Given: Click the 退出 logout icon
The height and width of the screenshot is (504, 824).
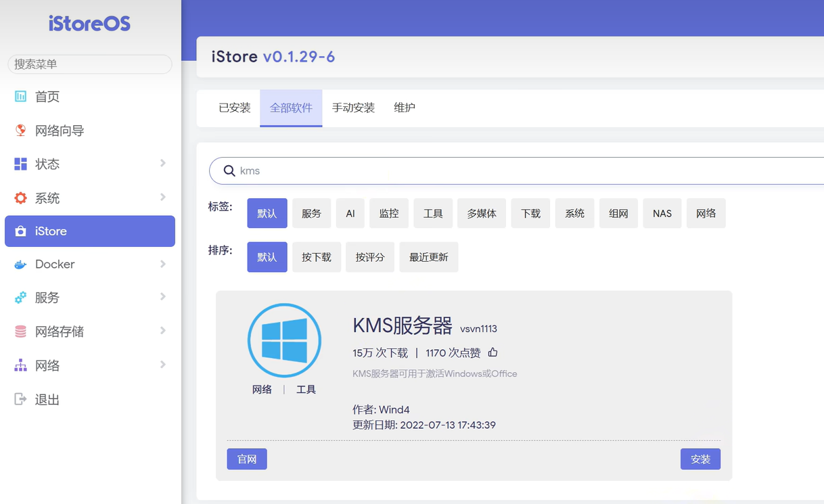Looking at the screenshot, I should (20, 399).
